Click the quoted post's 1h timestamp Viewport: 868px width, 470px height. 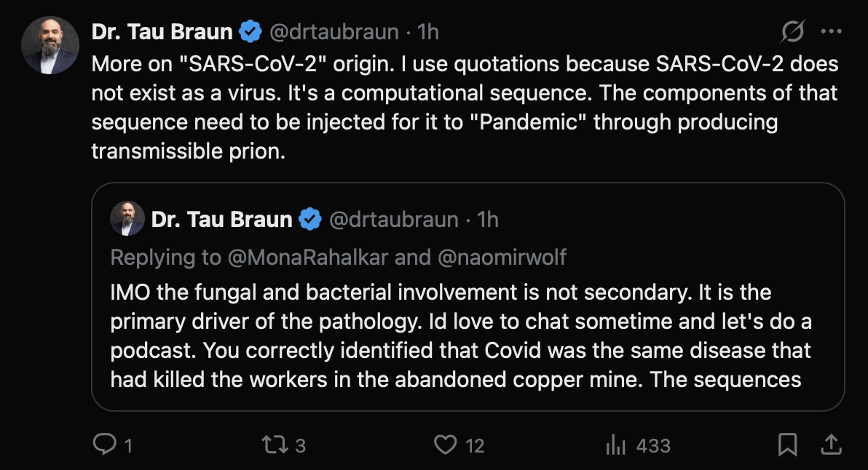pos(488,219)
